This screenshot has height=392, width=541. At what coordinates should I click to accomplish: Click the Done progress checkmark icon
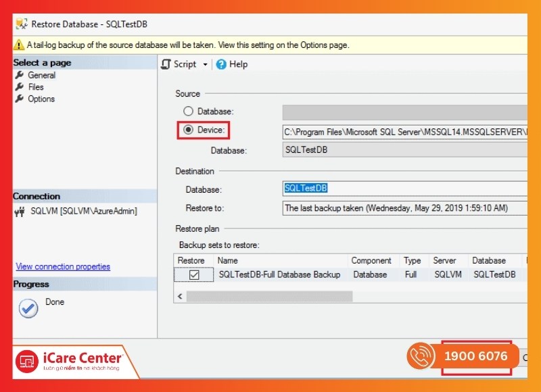pos(28,308)
